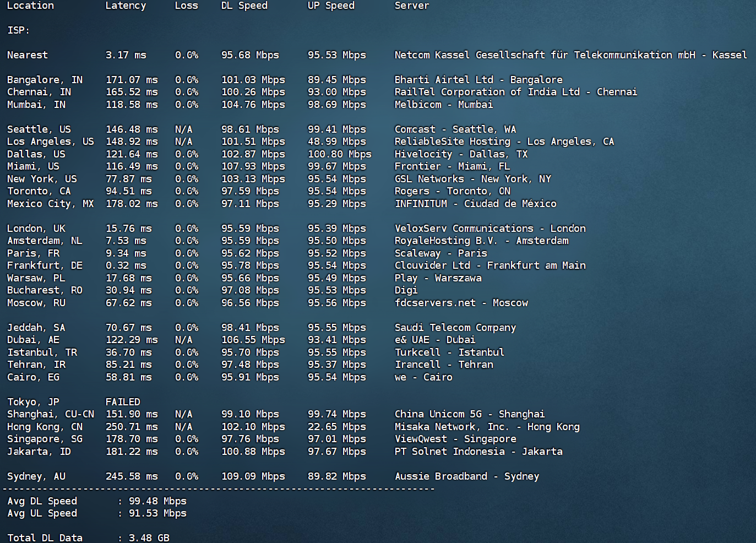Select "104.76 Mbps" download speed for Mumbai

[x=253, y=105]
